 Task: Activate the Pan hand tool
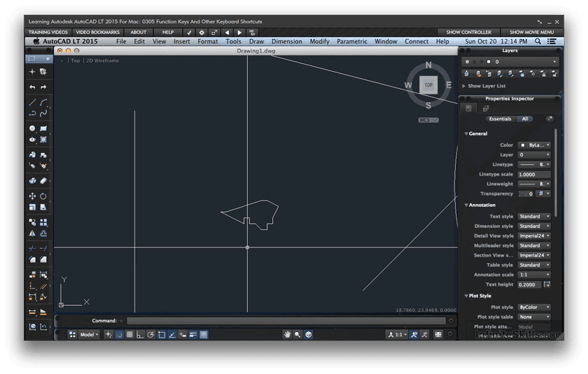pos(287,334)
